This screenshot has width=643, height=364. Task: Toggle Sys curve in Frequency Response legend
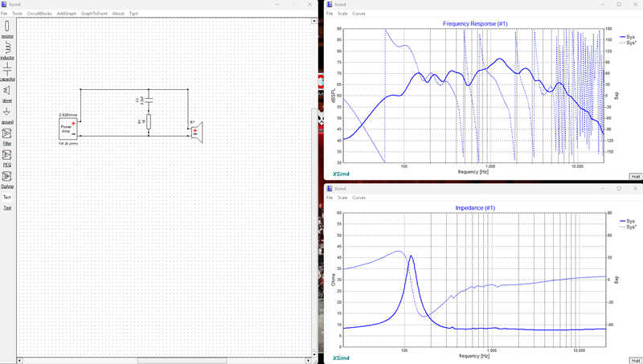tap(628, 37)
